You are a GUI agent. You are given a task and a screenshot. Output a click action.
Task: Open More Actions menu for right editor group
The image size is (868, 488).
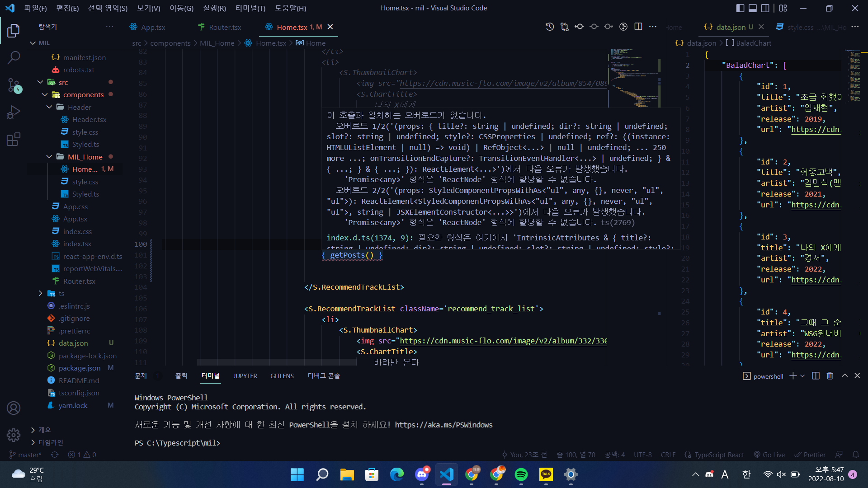click(855, 27)
